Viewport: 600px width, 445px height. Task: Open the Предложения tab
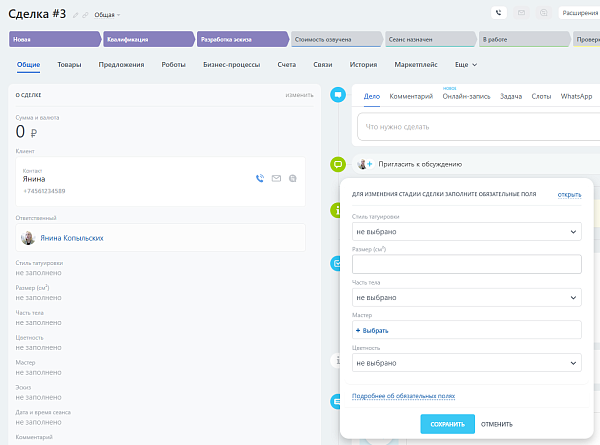click(x=121, y=65)
